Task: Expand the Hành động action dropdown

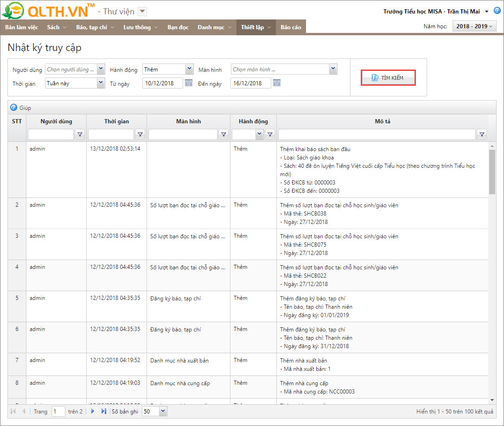Action: (189, 70)
